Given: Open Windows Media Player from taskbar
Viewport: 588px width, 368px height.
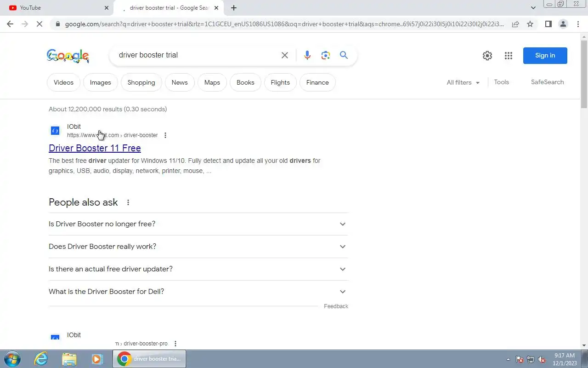Looking at the screenshot, I should point(97,359).
